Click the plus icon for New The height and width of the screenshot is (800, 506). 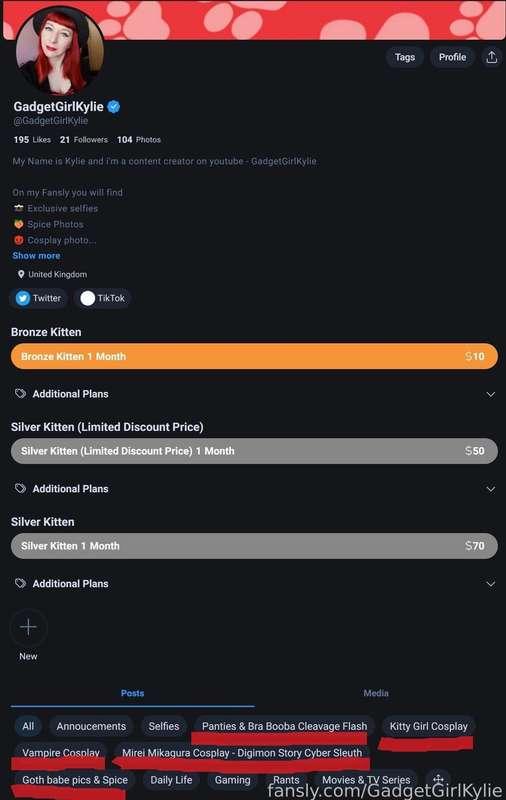point(29,627)
